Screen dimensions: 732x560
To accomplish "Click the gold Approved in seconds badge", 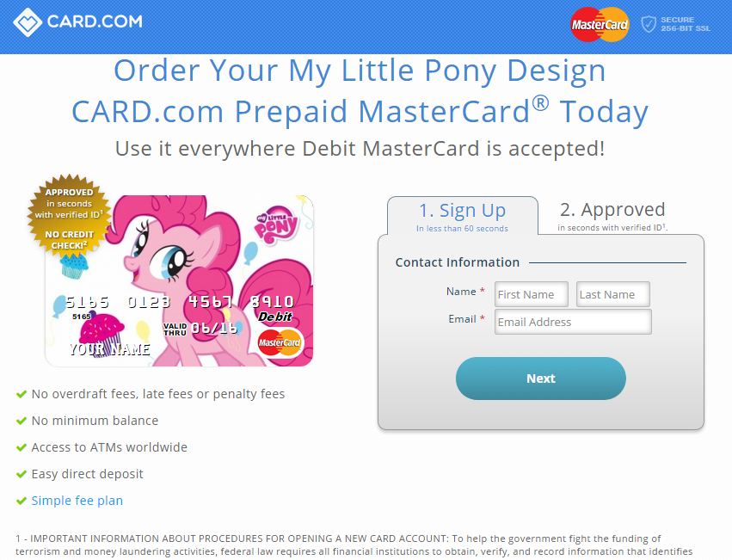I will pos(70,216).
